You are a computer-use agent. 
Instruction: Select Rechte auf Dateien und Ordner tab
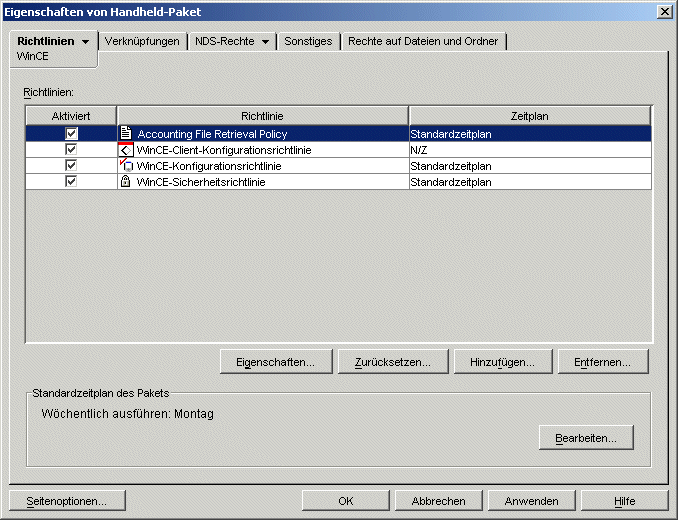coord(425,41)
